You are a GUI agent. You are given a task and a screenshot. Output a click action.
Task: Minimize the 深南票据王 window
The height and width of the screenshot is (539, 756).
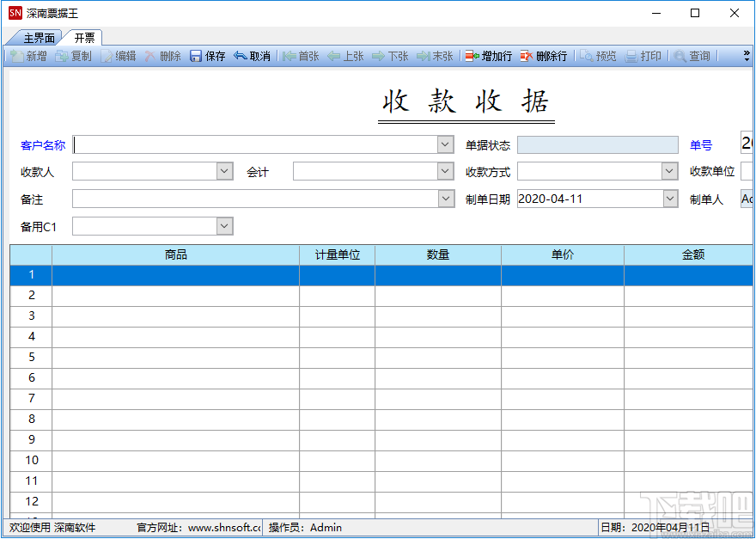655,13
